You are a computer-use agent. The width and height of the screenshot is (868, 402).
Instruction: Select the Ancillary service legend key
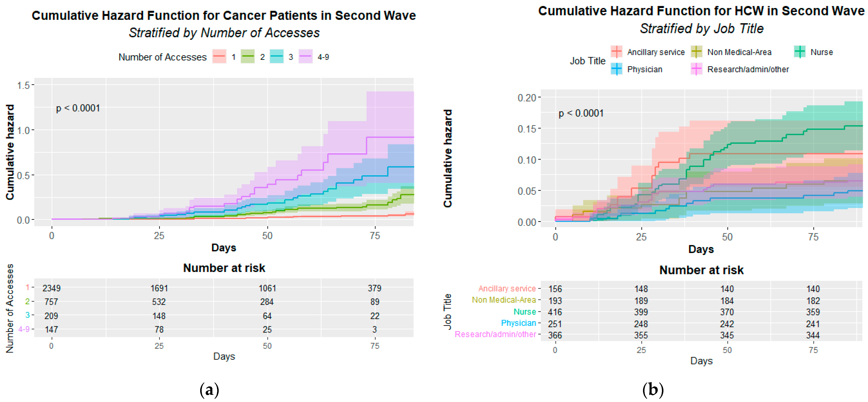pyautogui.click(x=616, y=52)
